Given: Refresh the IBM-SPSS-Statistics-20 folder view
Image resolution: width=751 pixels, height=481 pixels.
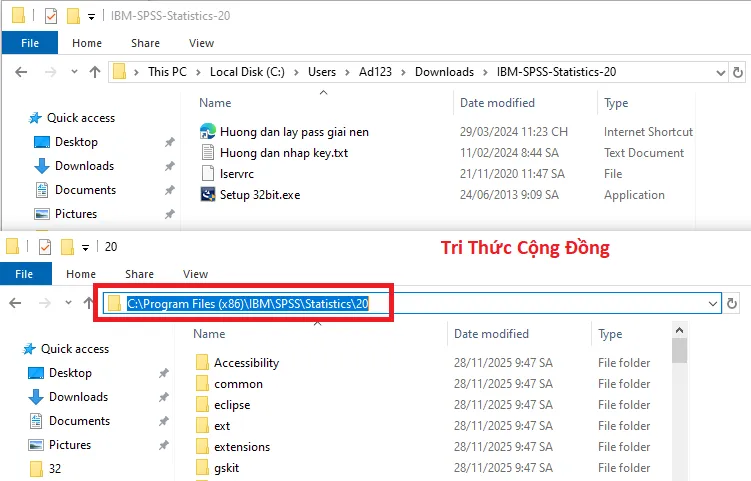Looking at the screenshot, I should [x=738, y=72].
